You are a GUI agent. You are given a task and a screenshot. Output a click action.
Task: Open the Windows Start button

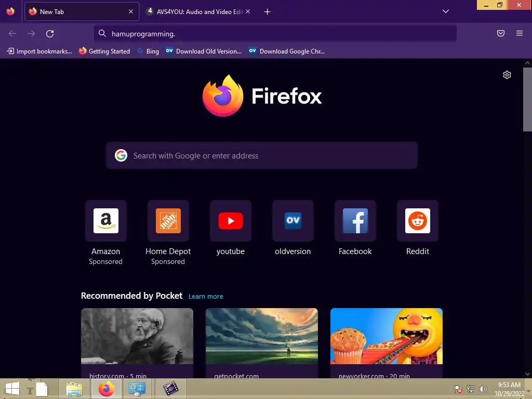point(12,389)
